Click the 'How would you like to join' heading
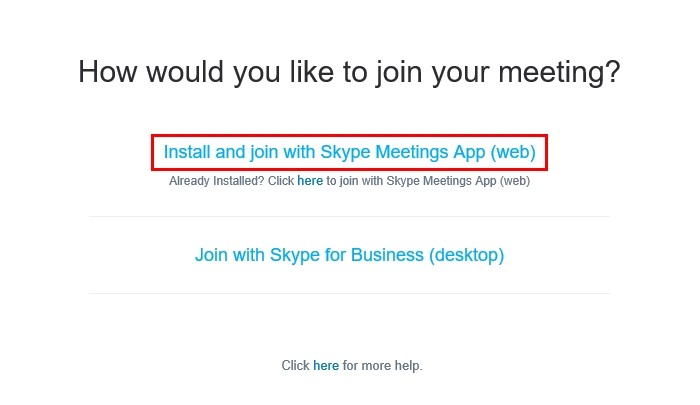 tap(349, 72)
